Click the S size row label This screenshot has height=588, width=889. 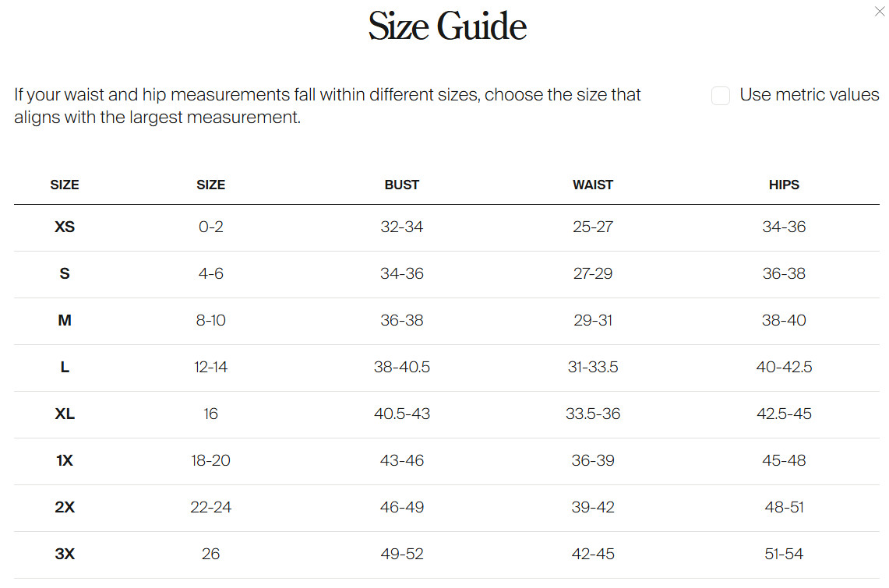[65, 274]
